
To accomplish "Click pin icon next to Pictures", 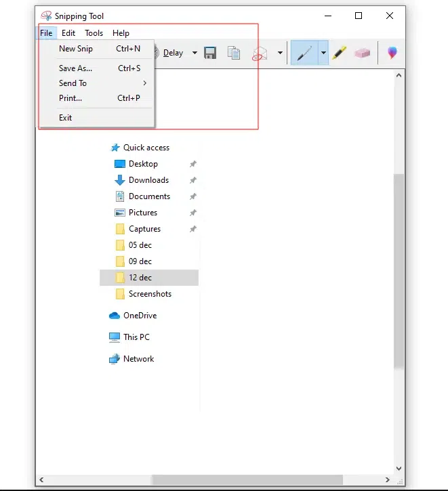I will [193, 213].
